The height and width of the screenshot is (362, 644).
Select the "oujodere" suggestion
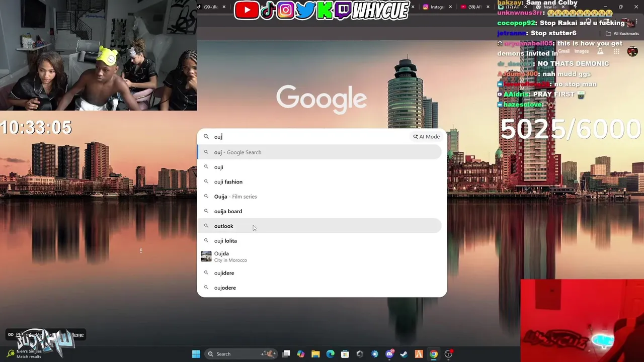[319, 288]
